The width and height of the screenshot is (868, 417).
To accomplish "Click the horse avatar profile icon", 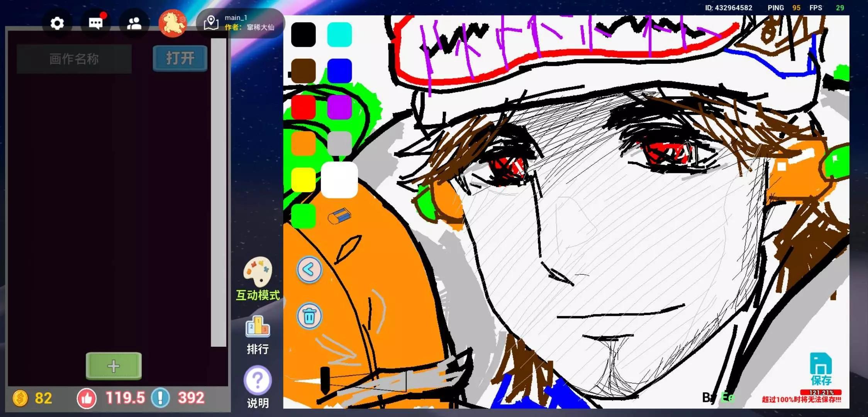I will tap(173, 24).
